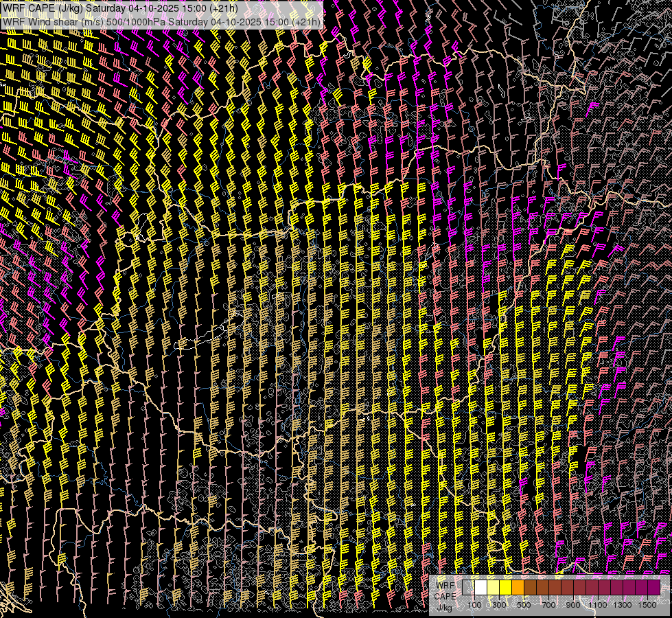The image size is (672, 618).
Task: Click the 900 legend label
Action: (x=573, y=605)
